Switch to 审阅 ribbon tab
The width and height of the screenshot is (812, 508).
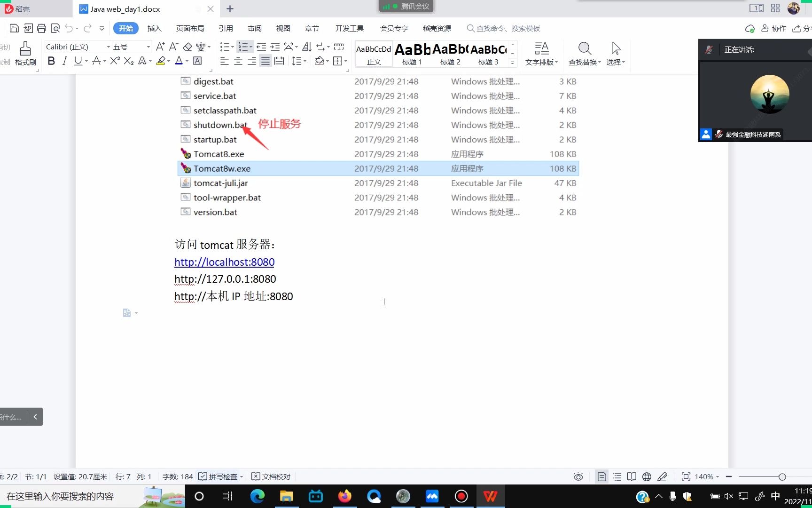point(255,28)
